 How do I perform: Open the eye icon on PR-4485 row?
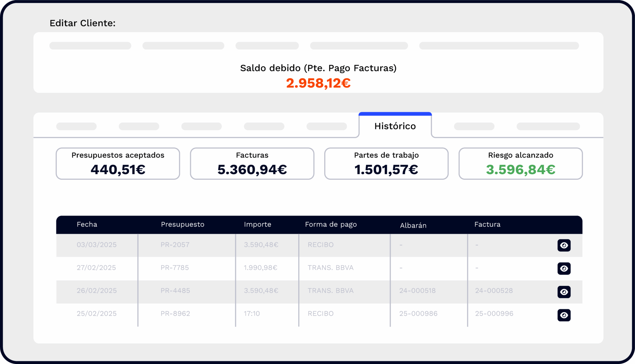click(x=564, y=292)
